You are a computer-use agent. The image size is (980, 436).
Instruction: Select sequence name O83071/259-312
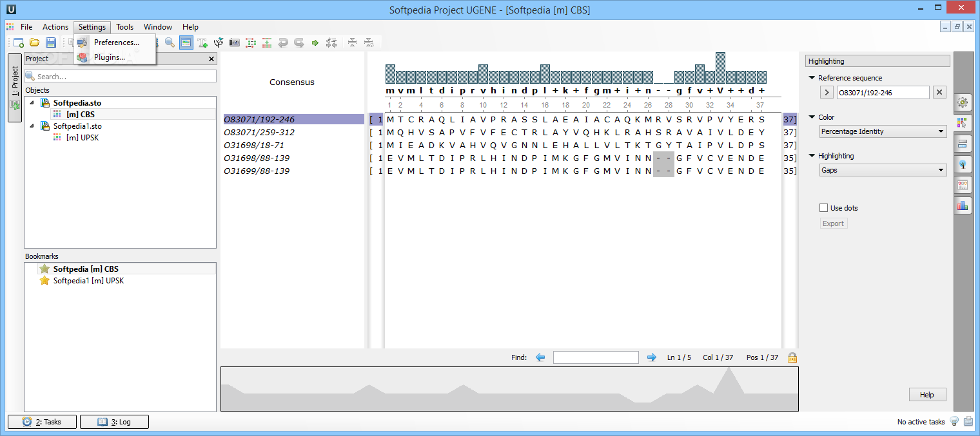pos(259,132)
